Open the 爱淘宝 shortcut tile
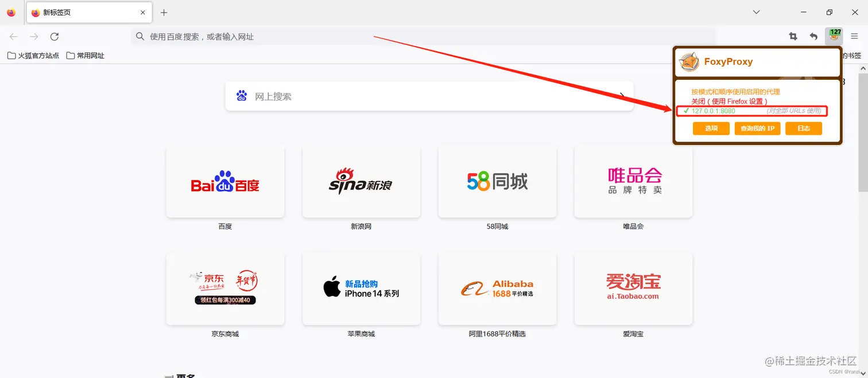Screen dimensions: 868x378 tap(633, 289)
